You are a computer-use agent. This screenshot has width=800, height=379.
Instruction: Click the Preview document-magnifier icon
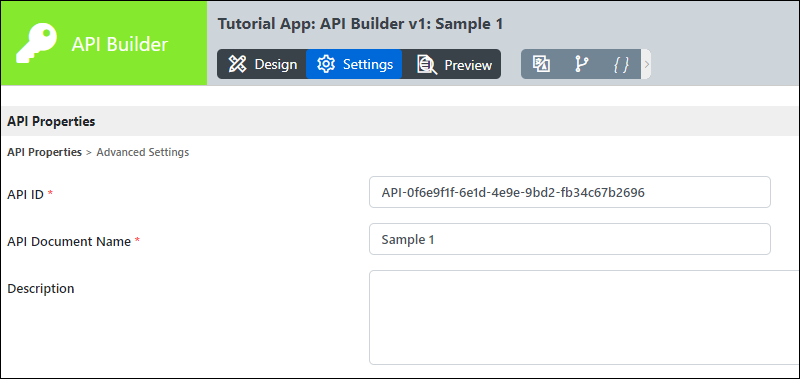point(427,65)
